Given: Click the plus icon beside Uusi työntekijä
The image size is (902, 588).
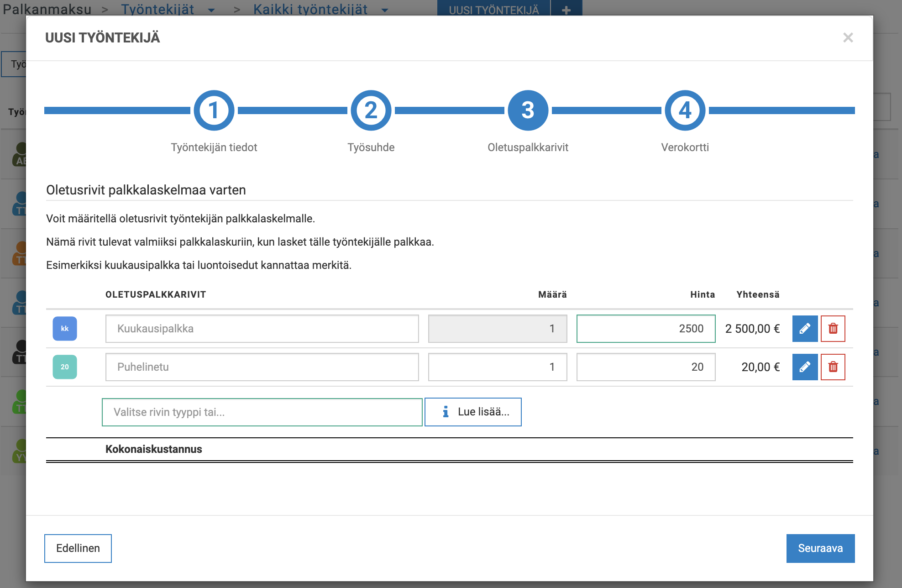Looking at the screenshot, I should click(566, 10).
